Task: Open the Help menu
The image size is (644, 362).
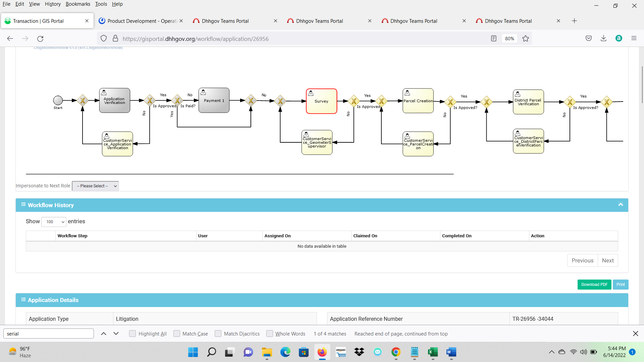Action: (117, 4)
